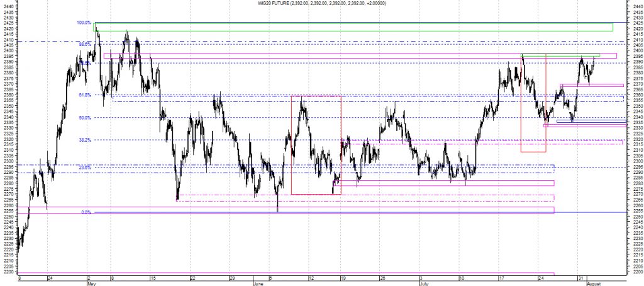
Task: Click the 26 date label in June
Action: tap(382, 278)
